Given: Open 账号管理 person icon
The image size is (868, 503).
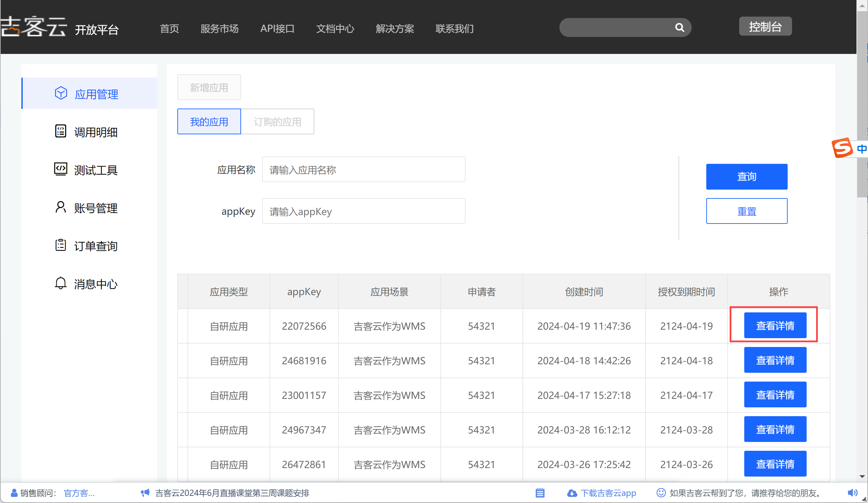Looking at the screenshot, I should (x=61, y=207).
